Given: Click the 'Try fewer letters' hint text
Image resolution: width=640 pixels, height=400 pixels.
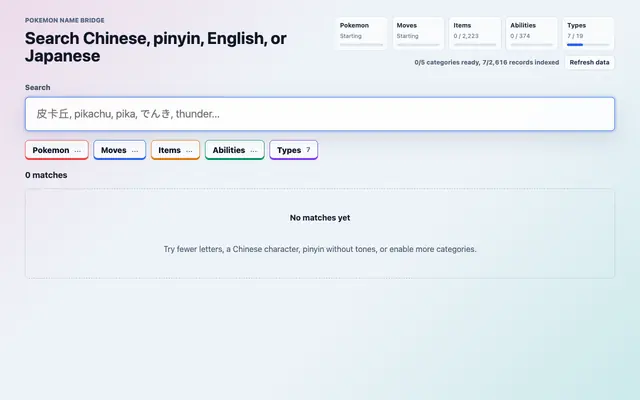Looking at the screenshot, I should pyautogui.click(x=320, y=249).
